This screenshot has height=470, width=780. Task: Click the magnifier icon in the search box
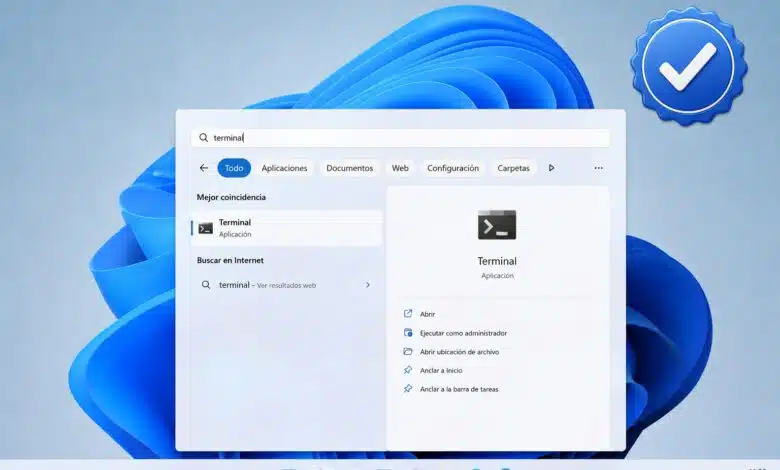coord(203,138)
